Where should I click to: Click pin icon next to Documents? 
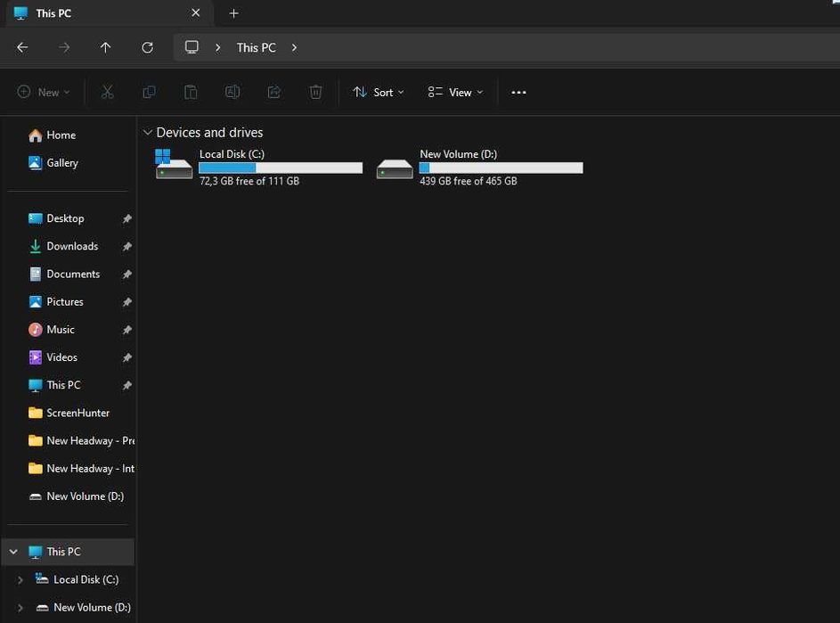[x=127, y=275]
